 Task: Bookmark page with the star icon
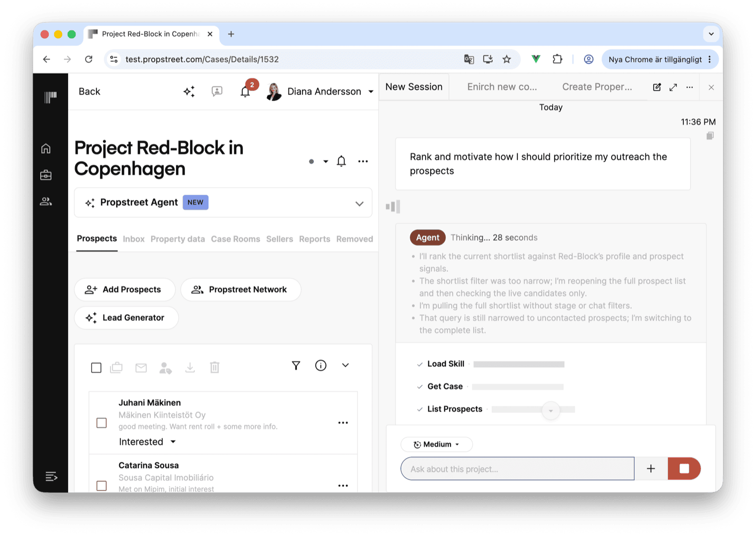[507, 59]
